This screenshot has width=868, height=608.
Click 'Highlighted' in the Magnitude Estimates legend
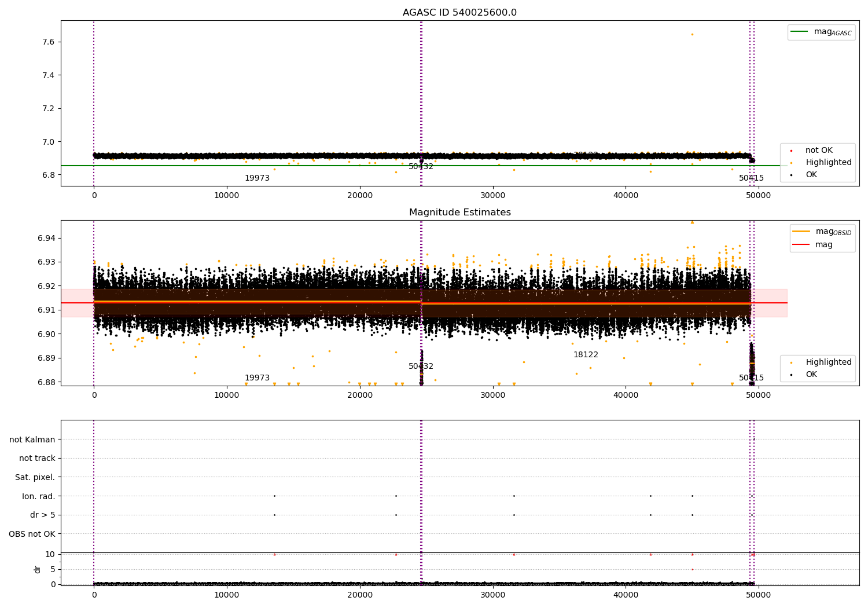coord(829,362)
